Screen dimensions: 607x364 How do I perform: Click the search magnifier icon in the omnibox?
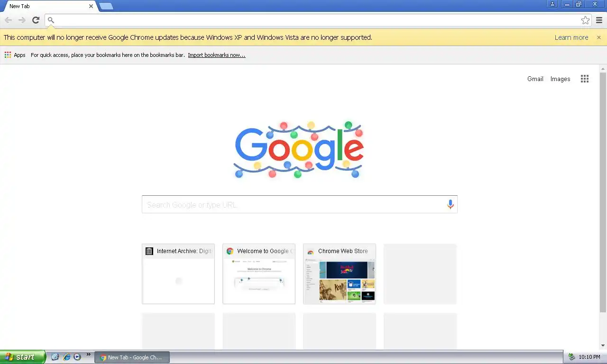[x=51, y=20]
